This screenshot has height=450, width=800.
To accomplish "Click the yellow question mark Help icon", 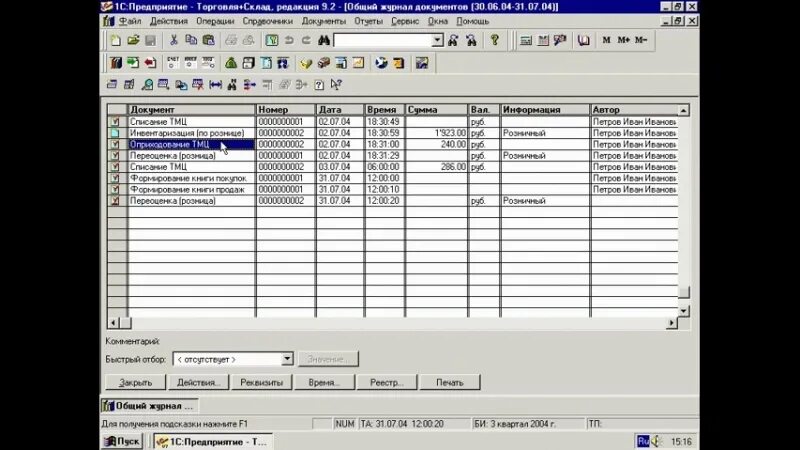I will (x=494, y=40).
